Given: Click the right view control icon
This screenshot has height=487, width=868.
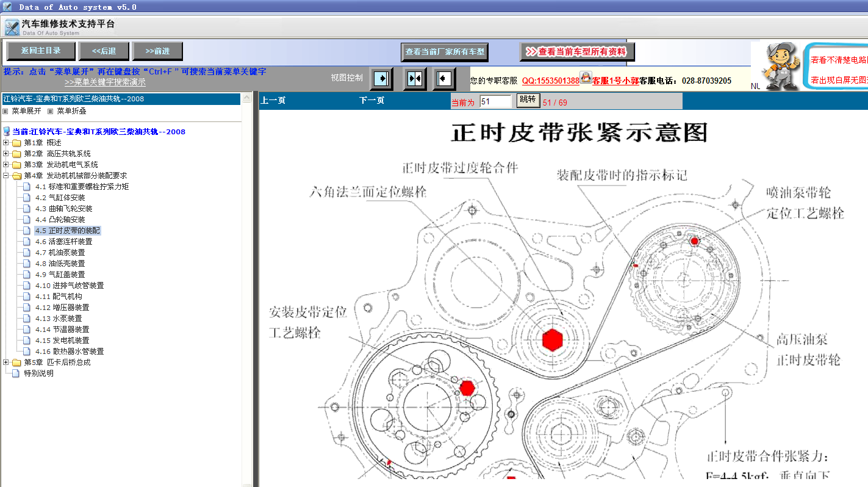Looking at the screenshot, I should coord(444,79).
